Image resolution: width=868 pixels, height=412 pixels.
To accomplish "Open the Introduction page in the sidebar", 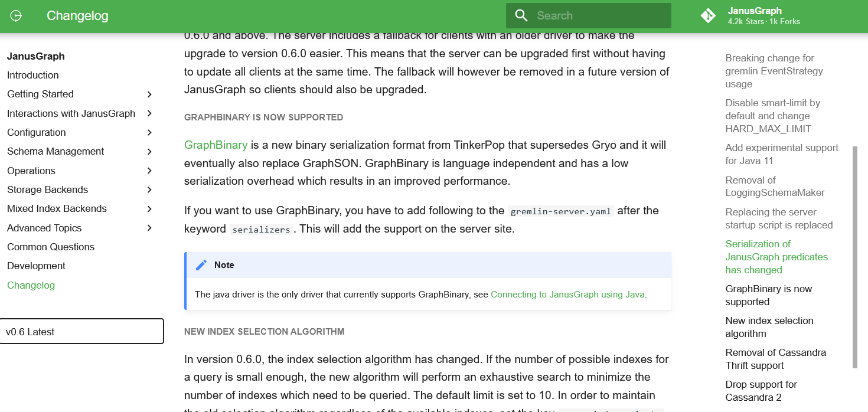I will click(x=32, y=75).
